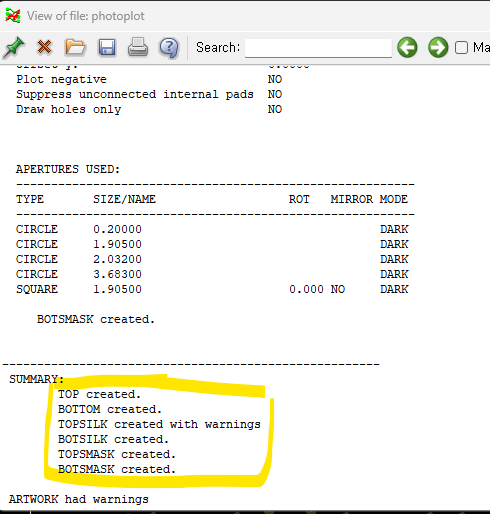Image resolution: width=490 pixels, height=514 pixels.
Task: Open help with question mark icon
Action: point(169,48)
